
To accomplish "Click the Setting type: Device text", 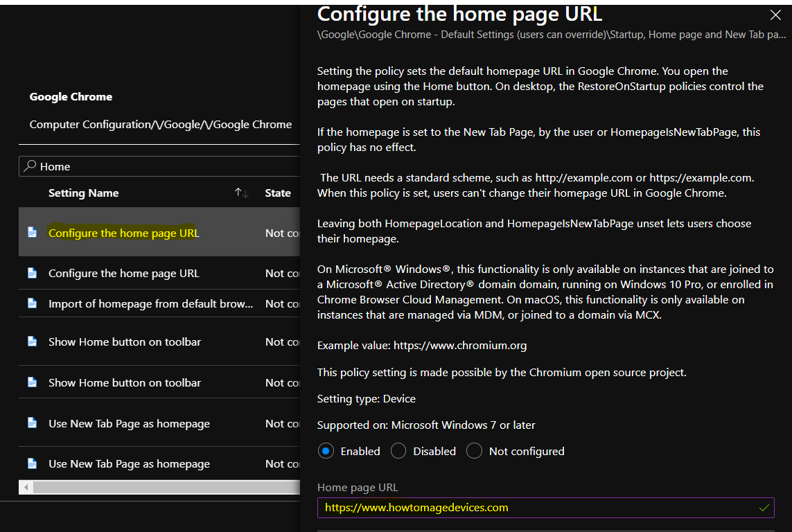I will coord(366,398).
